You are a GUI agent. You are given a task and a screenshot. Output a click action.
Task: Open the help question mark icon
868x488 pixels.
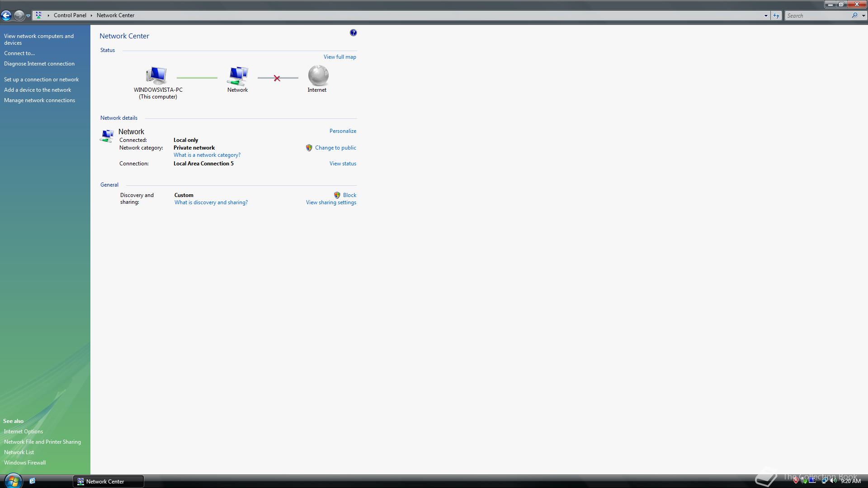pyautogui.click(x=353, y=33)
